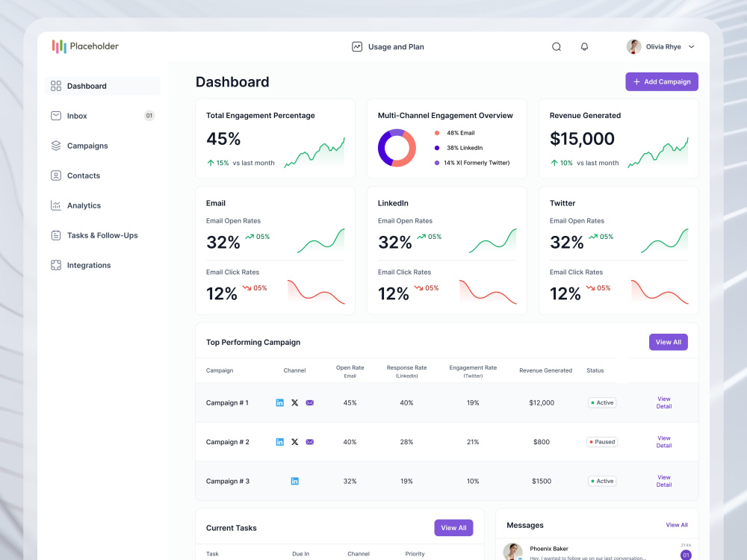Click upward trend arrow in LinkedIn card

point(421,236)
